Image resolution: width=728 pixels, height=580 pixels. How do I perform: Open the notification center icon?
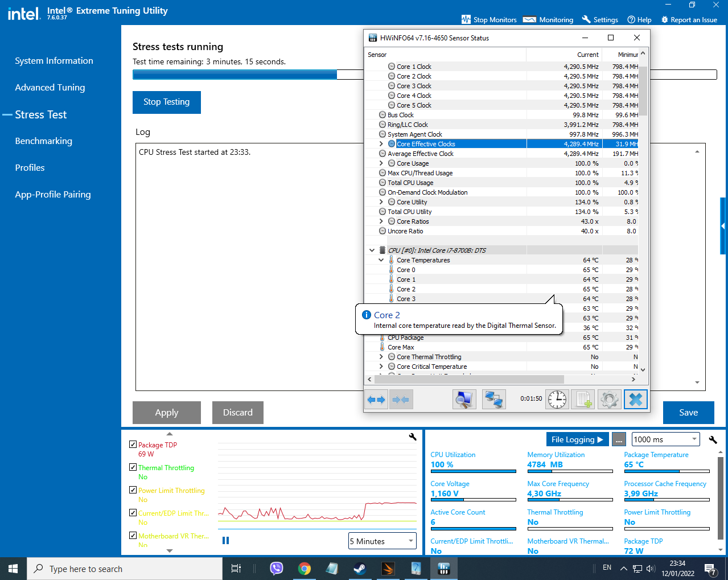(x=710, y=569)
